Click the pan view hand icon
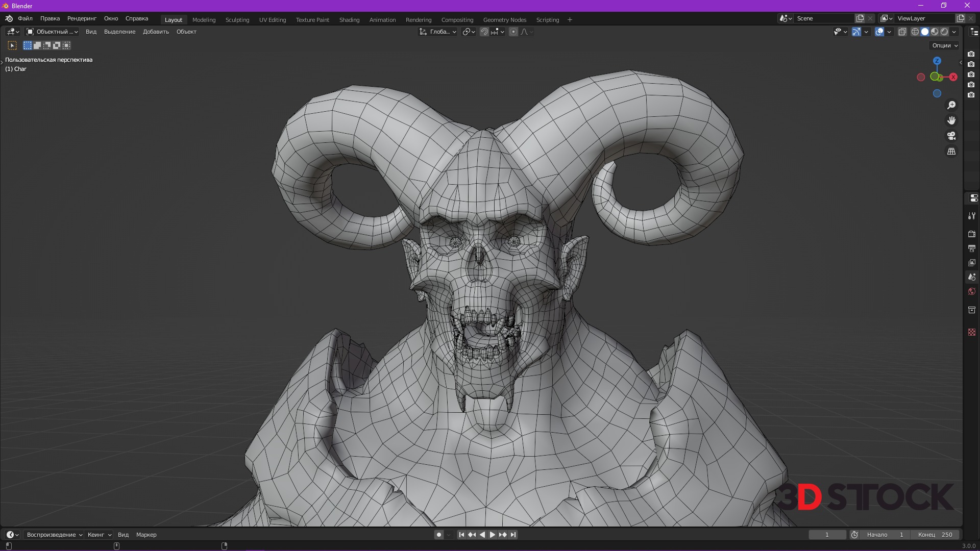The image size is (980, 551). 951,120
